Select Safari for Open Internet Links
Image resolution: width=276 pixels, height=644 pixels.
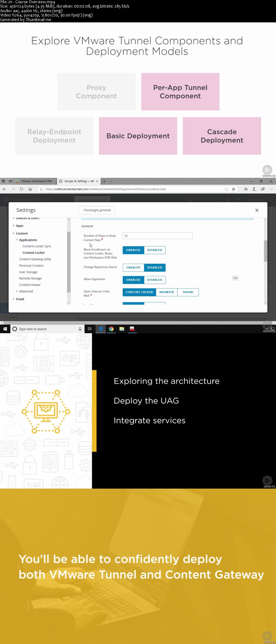click(x=188, y=292)
